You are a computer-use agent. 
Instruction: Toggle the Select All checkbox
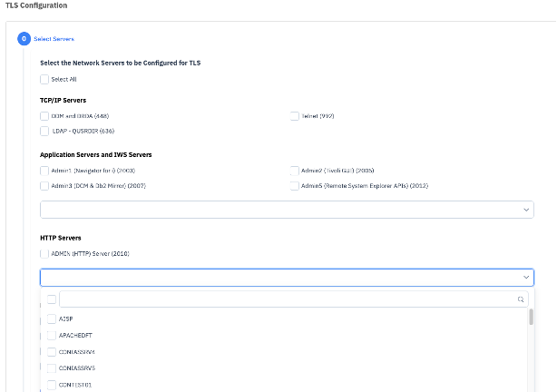[44, 79]
